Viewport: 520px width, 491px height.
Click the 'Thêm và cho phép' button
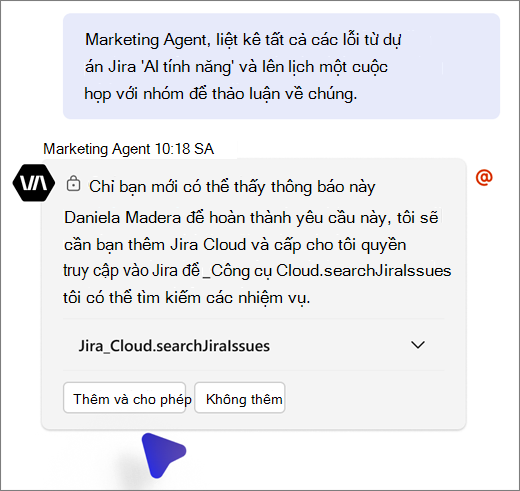click(x=124, y=398)
